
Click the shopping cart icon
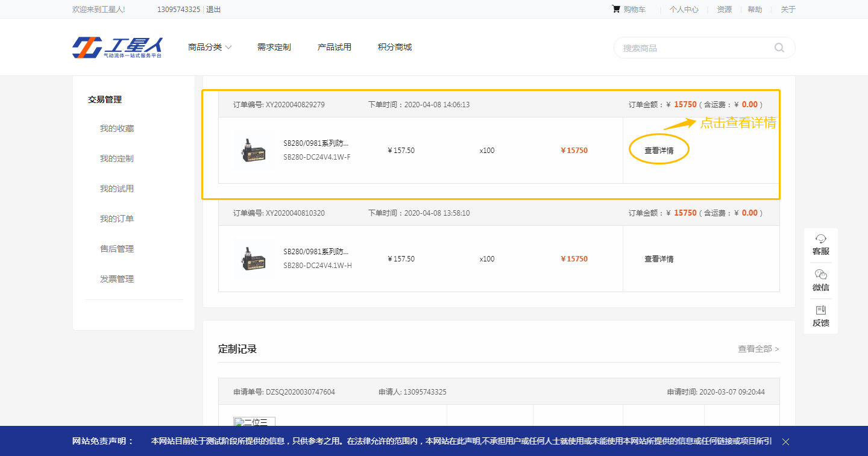[615, 9]
